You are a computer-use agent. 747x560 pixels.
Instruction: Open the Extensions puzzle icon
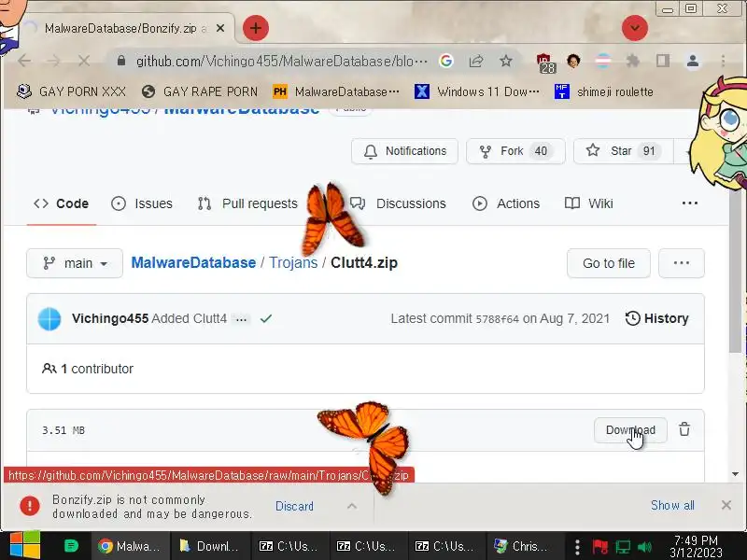633,61
